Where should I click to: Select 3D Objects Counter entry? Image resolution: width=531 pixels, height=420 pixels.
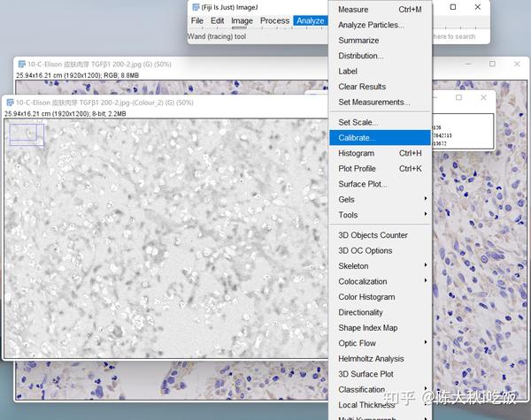coord(380,235)
